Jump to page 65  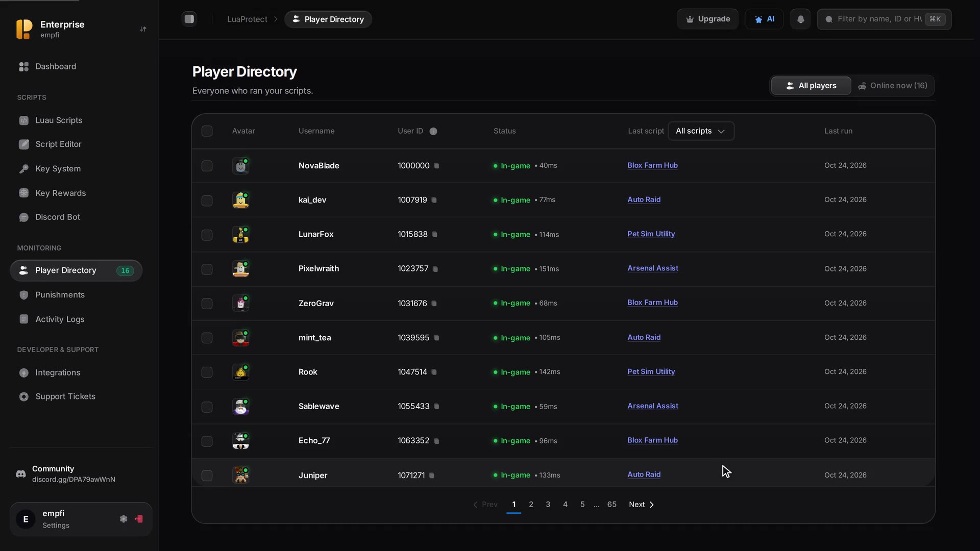[611, 505]
